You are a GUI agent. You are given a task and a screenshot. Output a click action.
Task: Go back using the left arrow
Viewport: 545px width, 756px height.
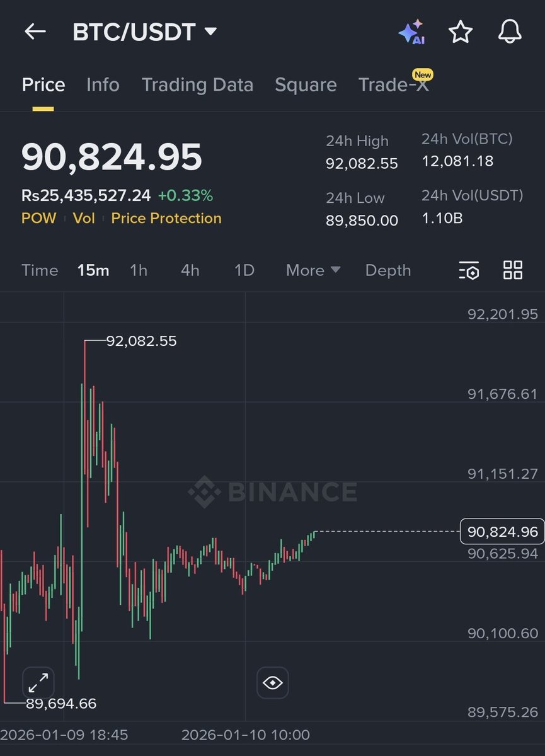[x=35, y=31]
